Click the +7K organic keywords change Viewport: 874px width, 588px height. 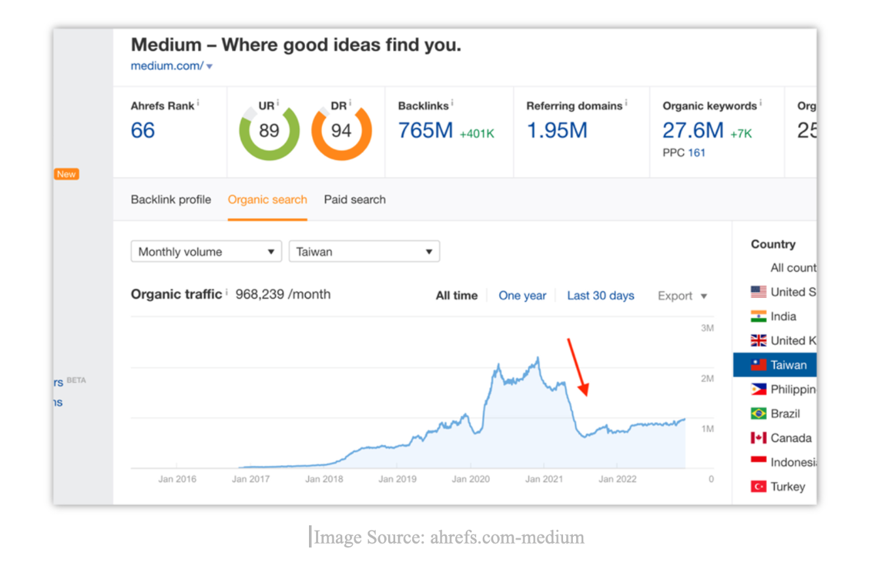(741, 134)
